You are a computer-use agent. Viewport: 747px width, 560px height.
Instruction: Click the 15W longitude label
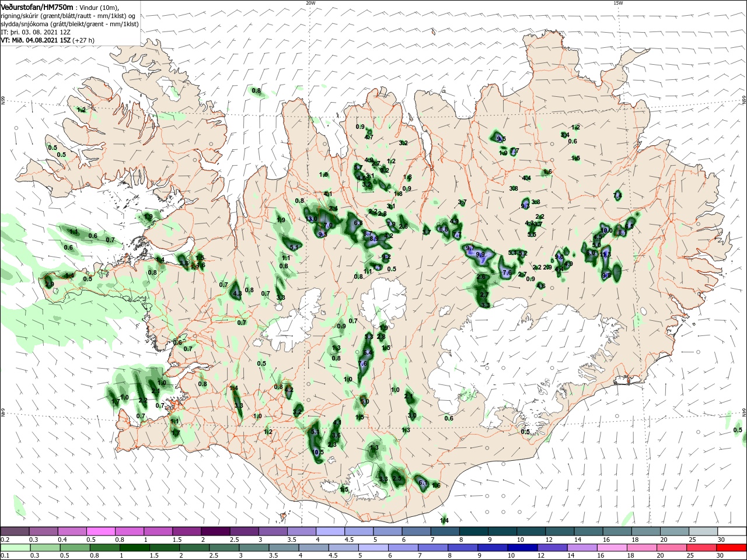pyautogui.click(x=618, y=3)
